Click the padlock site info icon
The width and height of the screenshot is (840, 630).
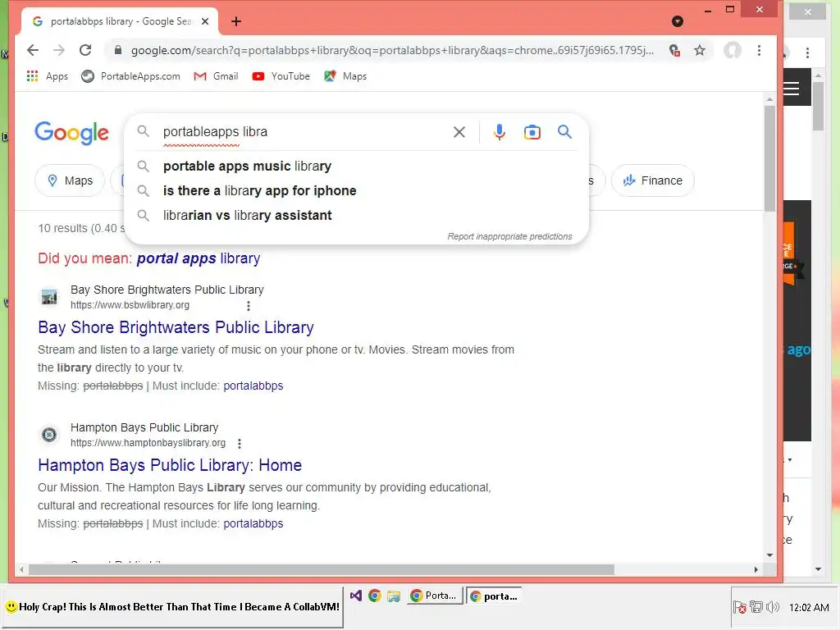(x=118, y=50)
